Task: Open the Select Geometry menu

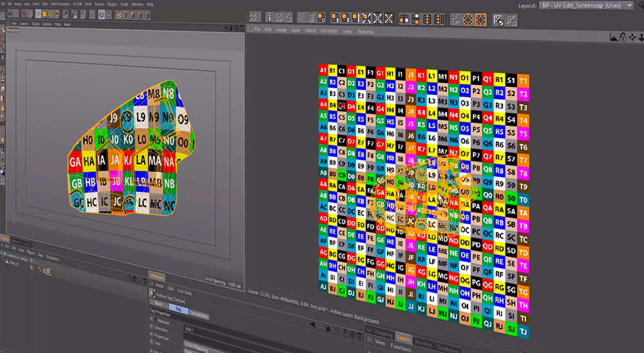Action: click(61, 4)
